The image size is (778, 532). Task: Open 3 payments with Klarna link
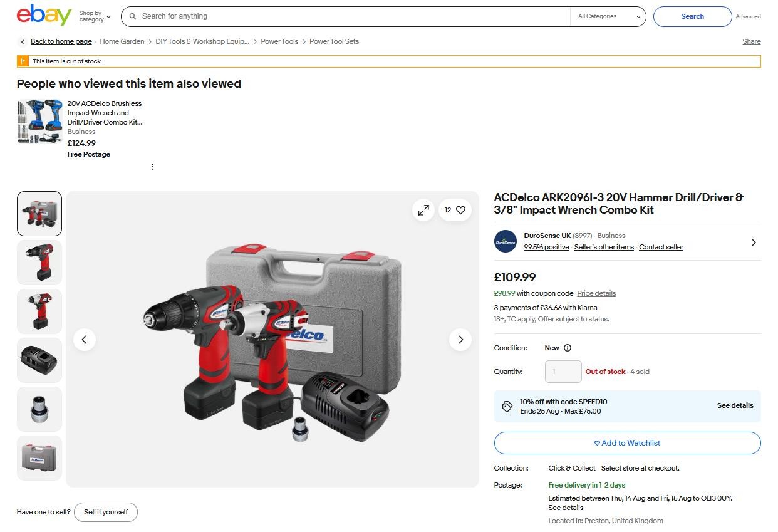546,308
